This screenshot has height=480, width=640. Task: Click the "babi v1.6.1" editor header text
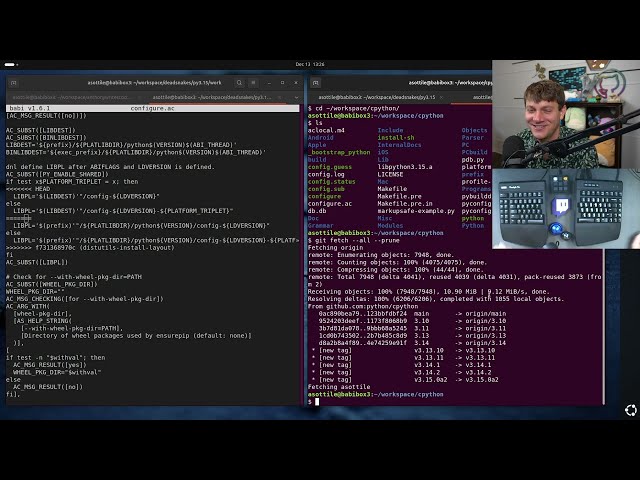click(29, 108)
